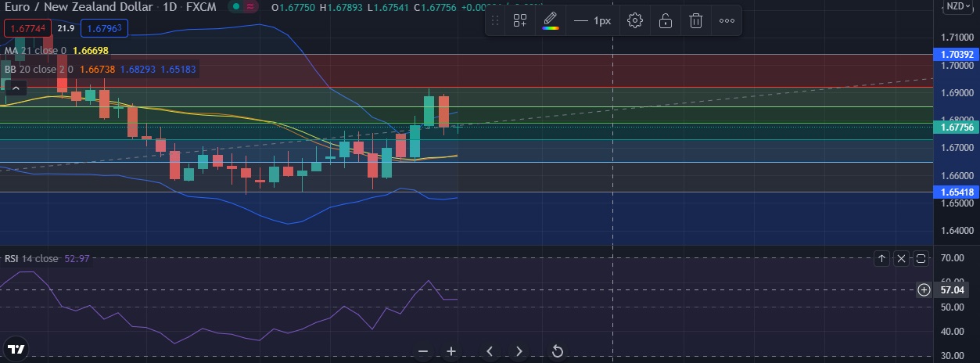This screenshot has width=980, height=363.
Task: Open the more options ellipsis menu
Action: pos(727,21)
